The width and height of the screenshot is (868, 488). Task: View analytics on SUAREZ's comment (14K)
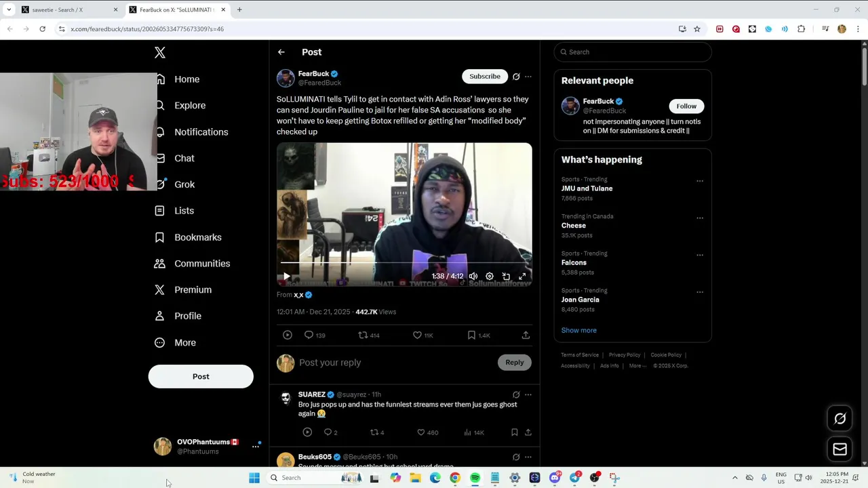(473, 432)
